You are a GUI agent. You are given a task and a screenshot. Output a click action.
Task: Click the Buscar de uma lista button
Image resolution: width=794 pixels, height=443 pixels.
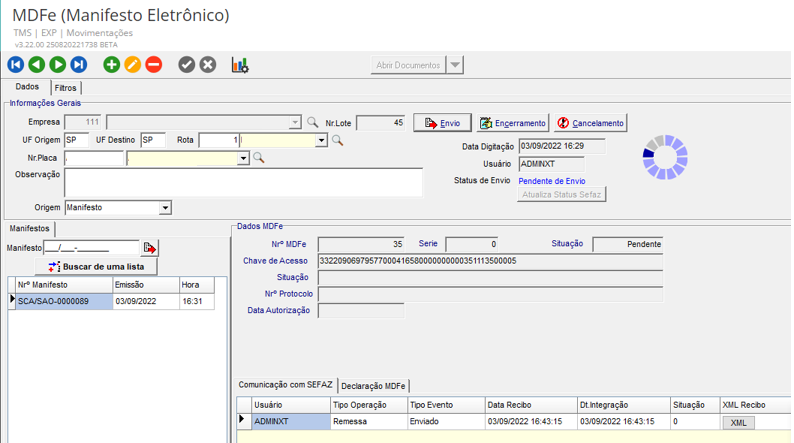96,267
